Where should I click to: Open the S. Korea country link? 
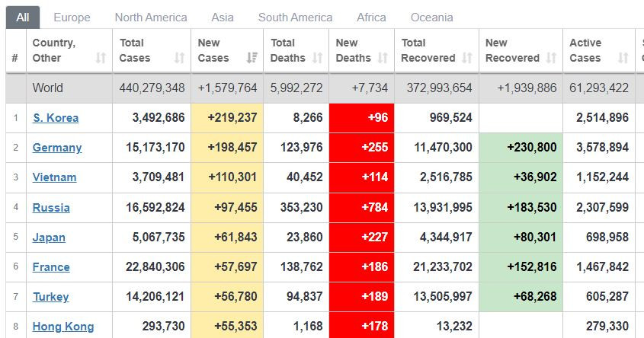pyautogui.click(x=56, y=118)
